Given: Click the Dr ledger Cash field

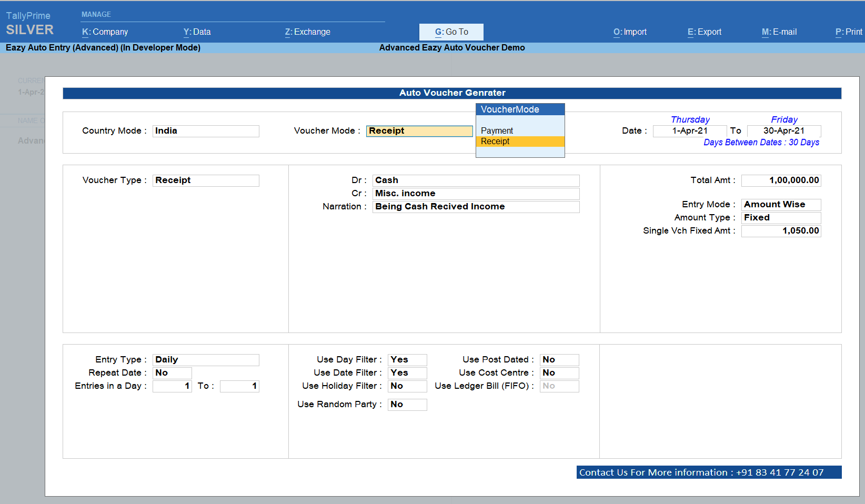Looking at the screenshot, I should coord(476,180).
